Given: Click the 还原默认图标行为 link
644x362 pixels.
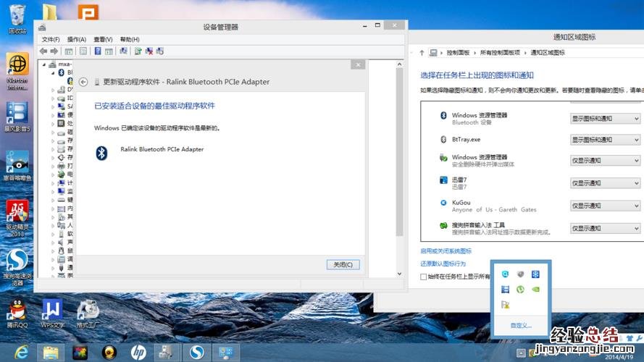Looking at the screenshot, I should [x=443, y=264].
